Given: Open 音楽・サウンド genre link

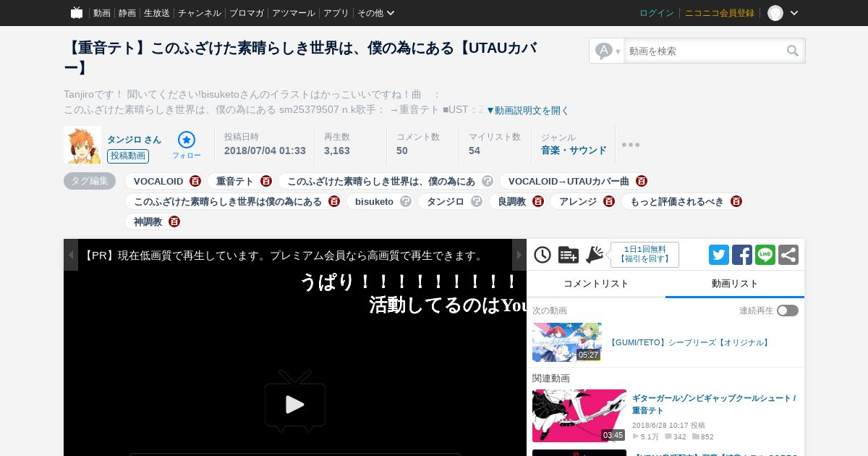Looking at the screenshot, I should [574, 151].
